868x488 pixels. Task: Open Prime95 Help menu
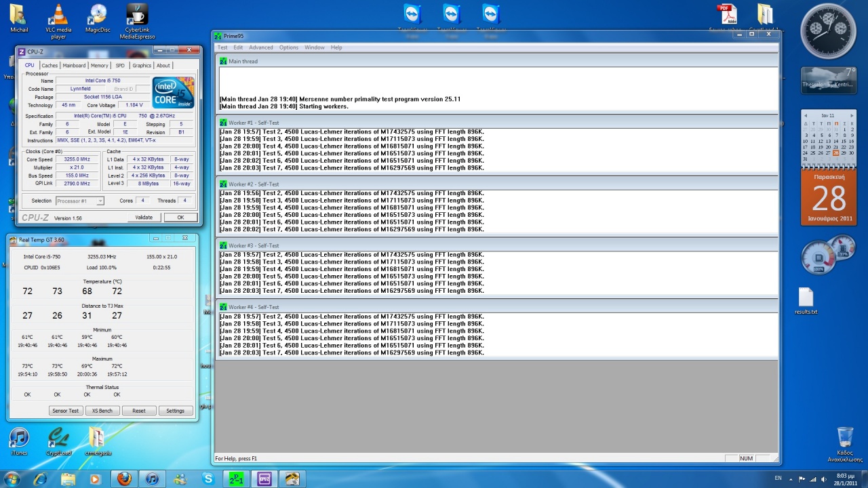[x=336, y=47]
